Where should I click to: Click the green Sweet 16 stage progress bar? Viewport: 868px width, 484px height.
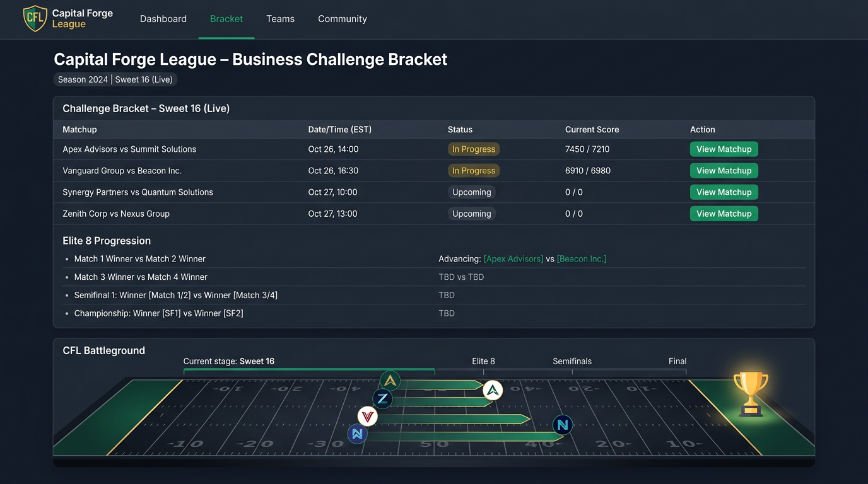(309, 369)
